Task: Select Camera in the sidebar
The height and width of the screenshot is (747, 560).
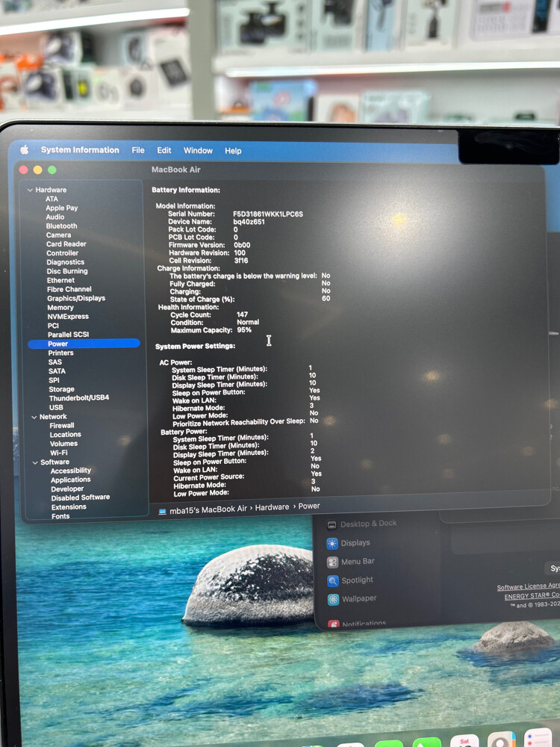Action: tap(58, 235)
